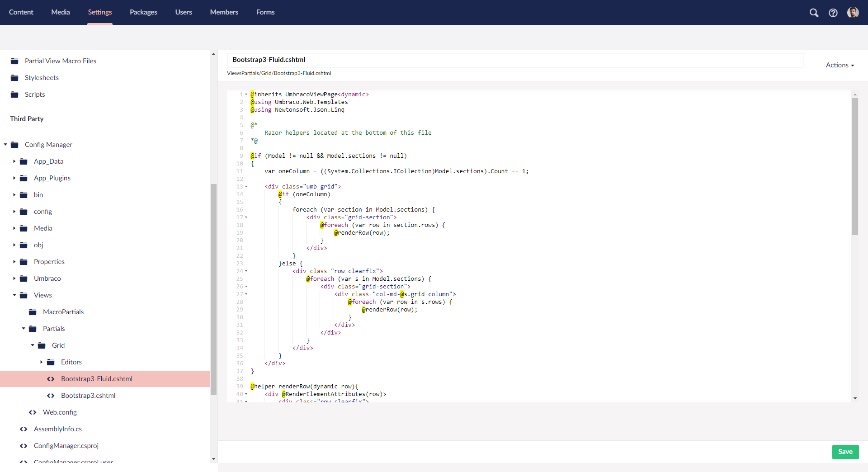
Task: Click the ConfigManager.csproj code file icon
Action: tap(24, 446)
